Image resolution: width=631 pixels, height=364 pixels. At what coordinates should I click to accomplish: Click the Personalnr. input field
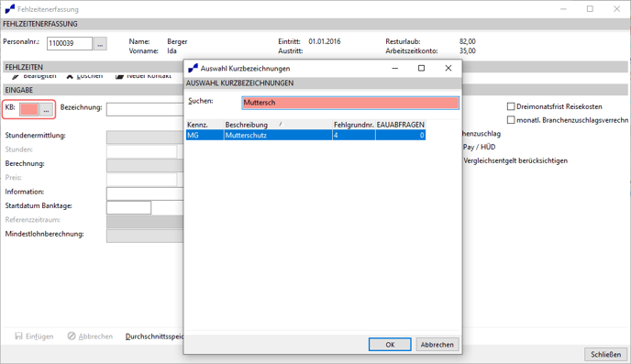pyautogui.click(x=70, y=43)
